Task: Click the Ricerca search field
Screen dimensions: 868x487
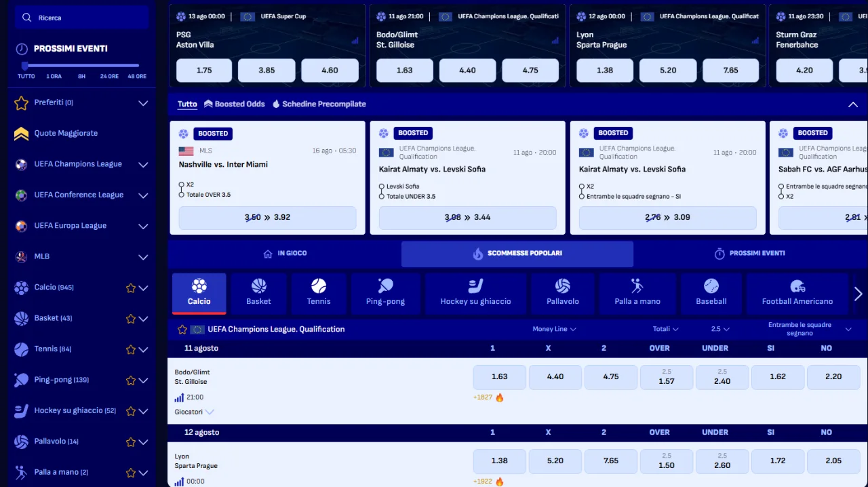Action: 82,18
